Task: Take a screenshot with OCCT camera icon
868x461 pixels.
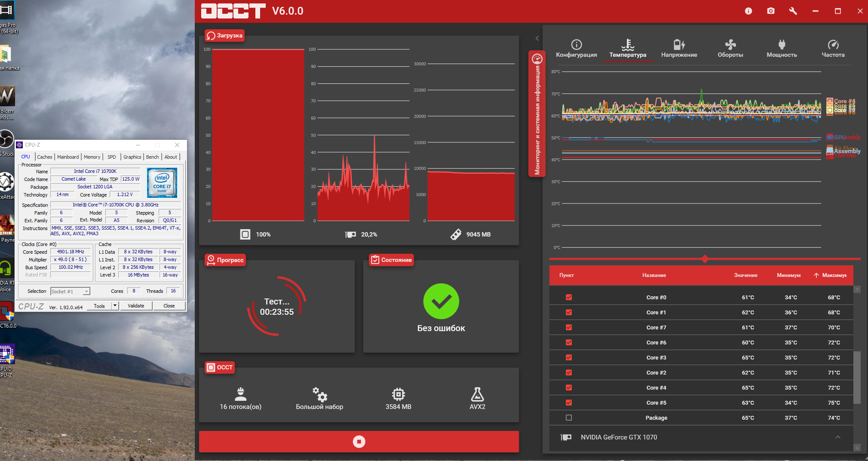Action: [x=771, y=11]
